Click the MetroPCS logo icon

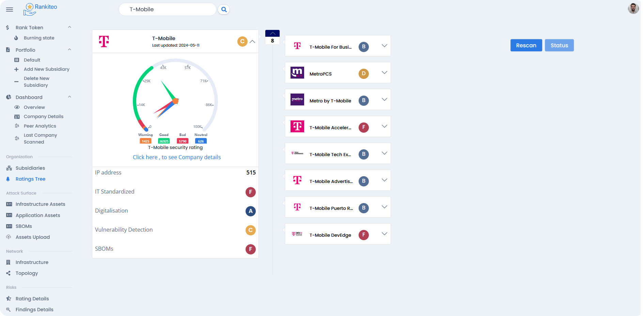point(297,73)
